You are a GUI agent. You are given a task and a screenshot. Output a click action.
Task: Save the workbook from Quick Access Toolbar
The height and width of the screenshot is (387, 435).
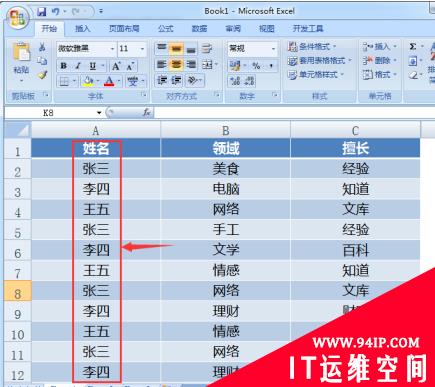pos(42,12)
